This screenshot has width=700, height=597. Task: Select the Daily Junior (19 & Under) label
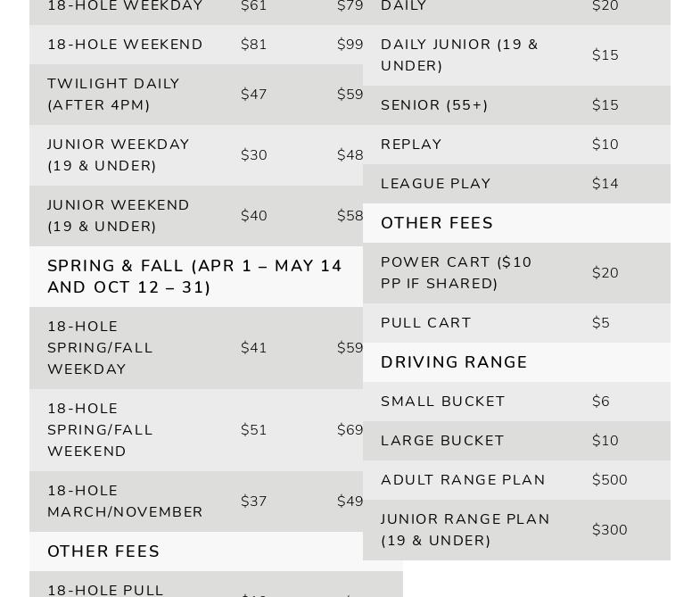459,55
